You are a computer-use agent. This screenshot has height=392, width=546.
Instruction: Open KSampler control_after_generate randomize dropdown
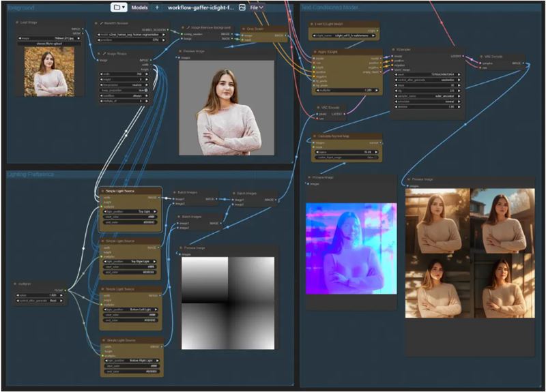coord(427,80)
